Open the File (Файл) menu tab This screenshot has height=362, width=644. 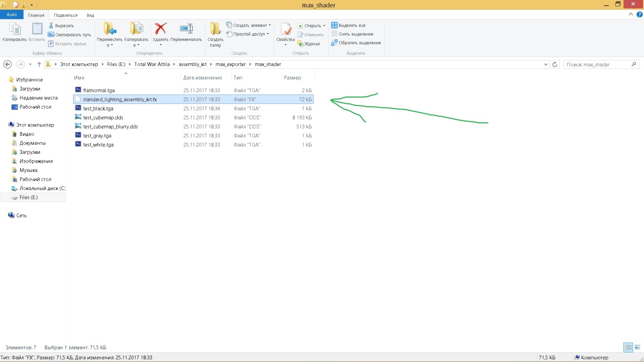[12, 15]
